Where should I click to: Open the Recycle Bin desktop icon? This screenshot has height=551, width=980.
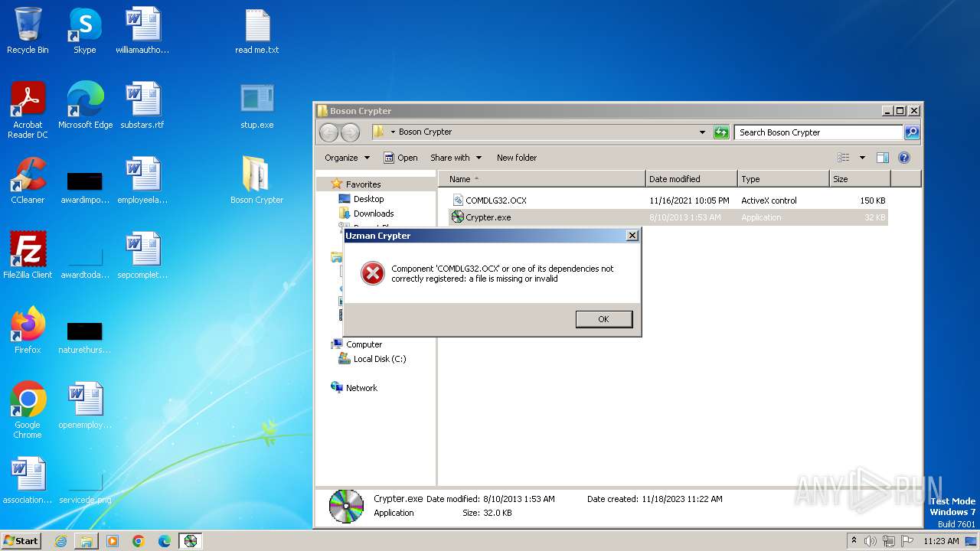pos(28,31)
